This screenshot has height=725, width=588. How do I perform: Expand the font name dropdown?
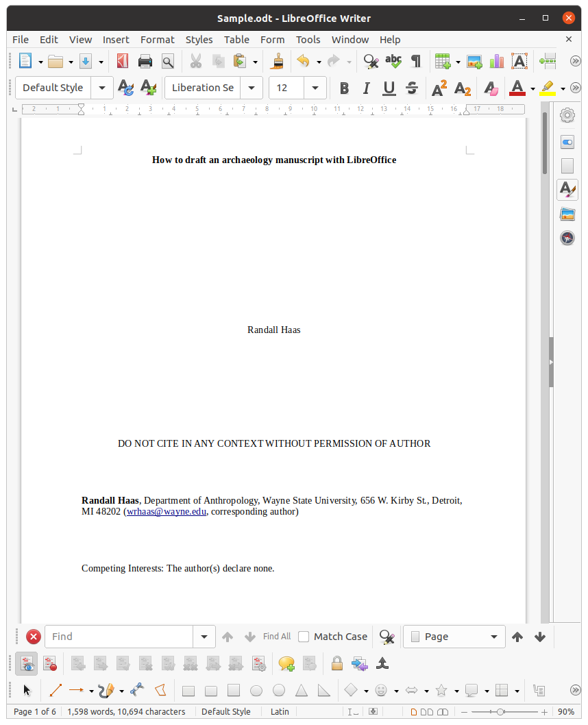click(252, 88)
